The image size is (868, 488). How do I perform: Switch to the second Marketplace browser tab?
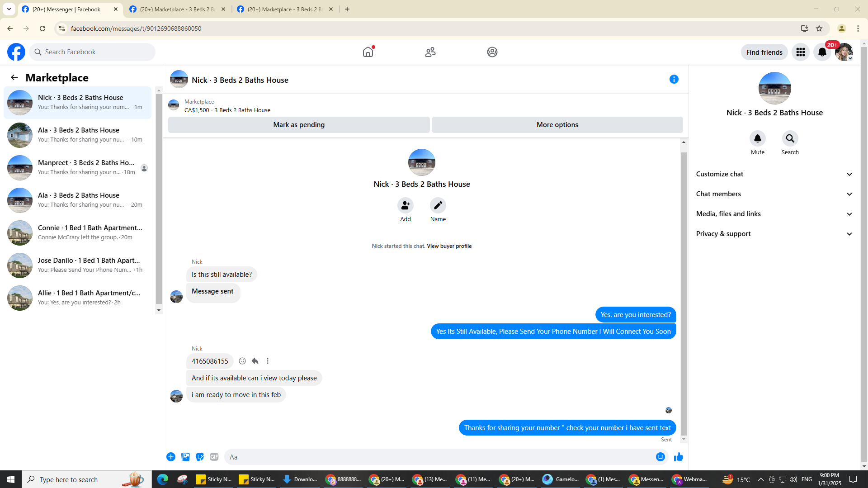[x=178, y=9]
